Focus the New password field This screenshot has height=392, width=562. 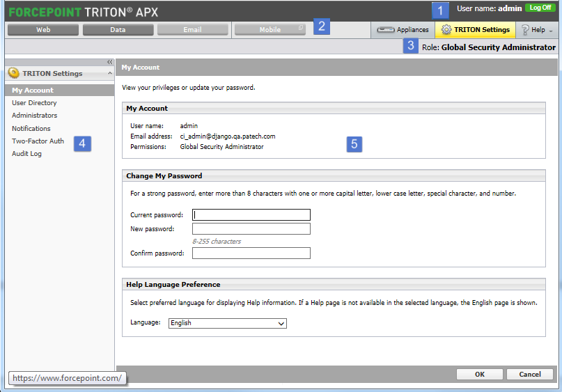(251, 228)
